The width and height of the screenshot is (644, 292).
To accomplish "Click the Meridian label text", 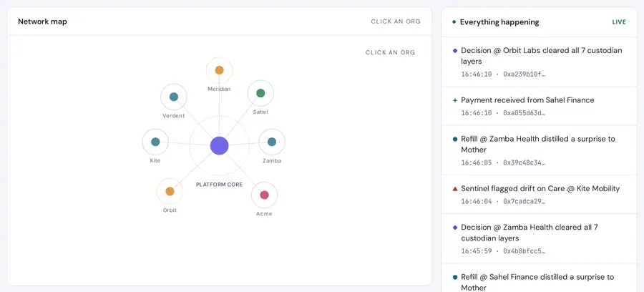I will point(219,89).
